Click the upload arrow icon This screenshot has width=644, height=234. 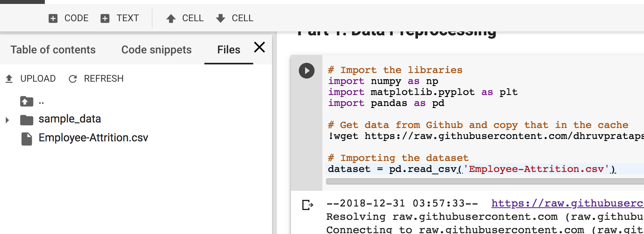click(9, 79)
